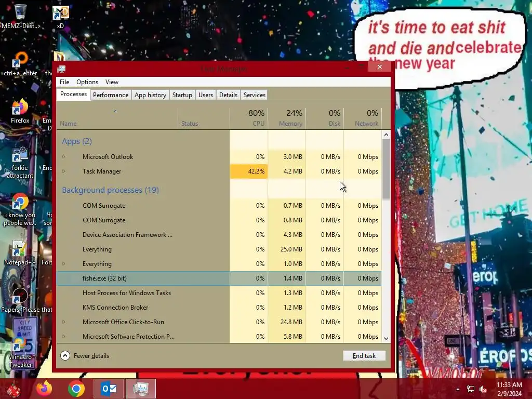
Task: Click Task Manager's 42.2% CPU cell
Action: [249, 171]
